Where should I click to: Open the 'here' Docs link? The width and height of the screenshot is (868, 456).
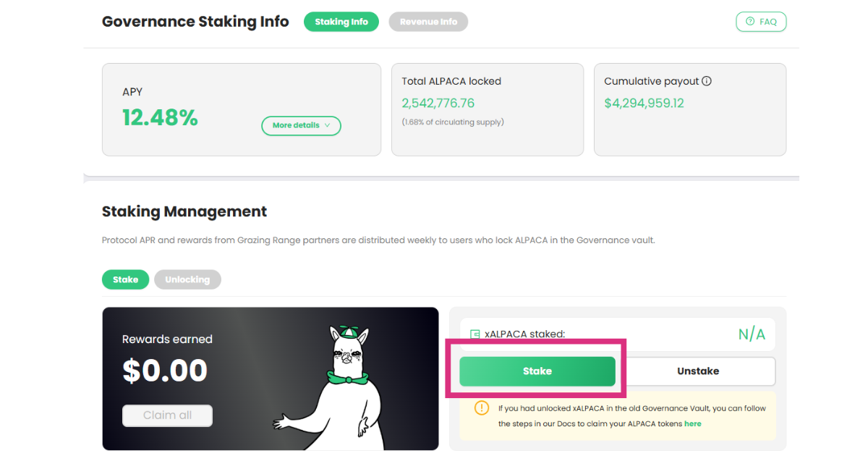coord(692,423)
